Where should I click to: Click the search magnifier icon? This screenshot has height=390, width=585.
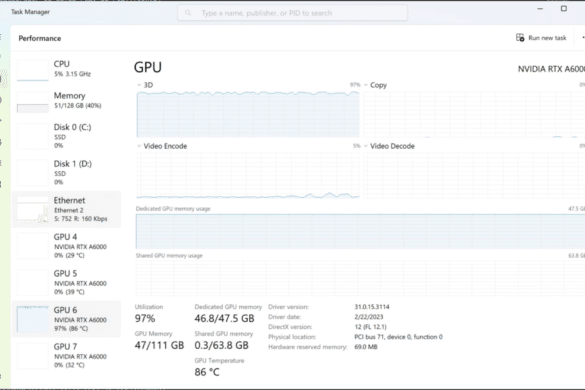click(188, 13)
